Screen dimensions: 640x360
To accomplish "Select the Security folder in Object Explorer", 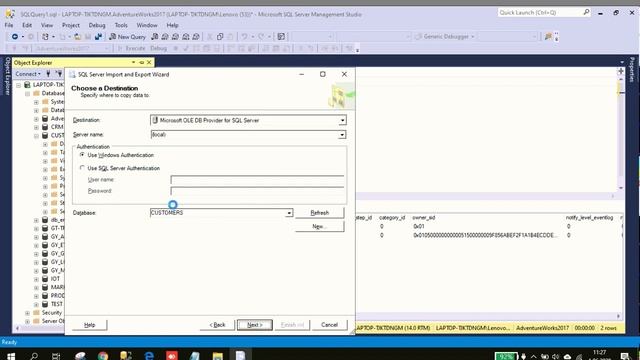I will coord(52,313).
